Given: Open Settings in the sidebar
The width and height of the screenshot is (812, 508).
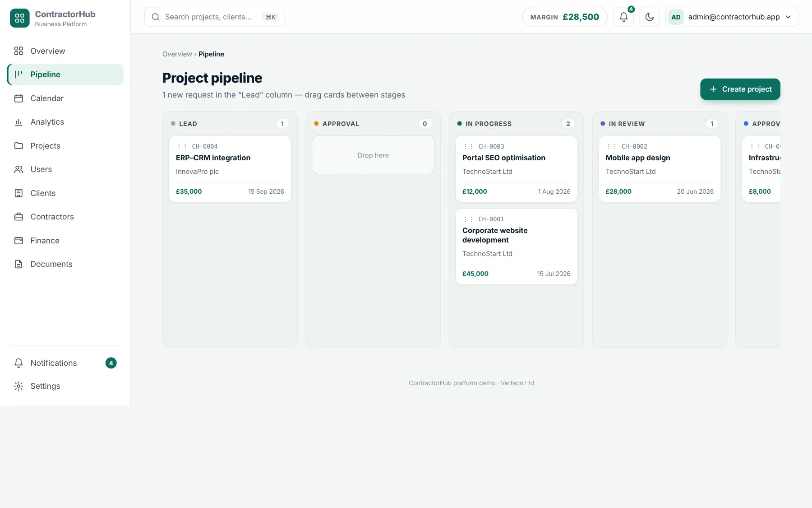Looking at the screenshot, I should pos(65,386).
